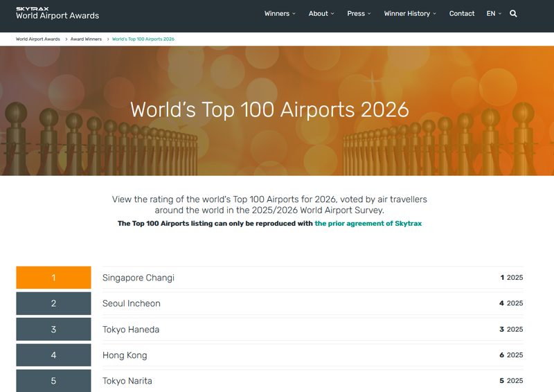This screenshot has width=554, height=392.
Task: Select the Hong Kong airport row
Action: (125, 355)
